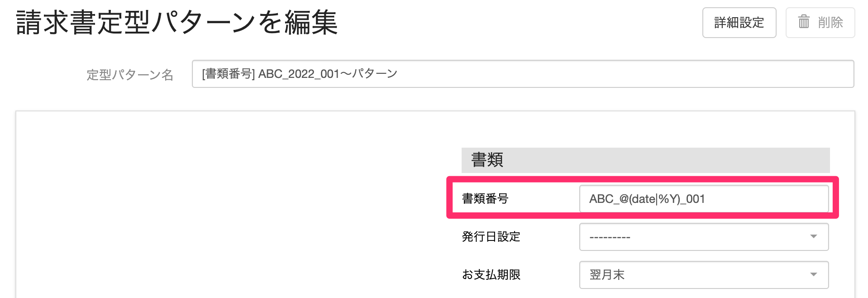Open the お支払期限 payment deadline dropdown
The image size is (868, 298).
(703, 274)
